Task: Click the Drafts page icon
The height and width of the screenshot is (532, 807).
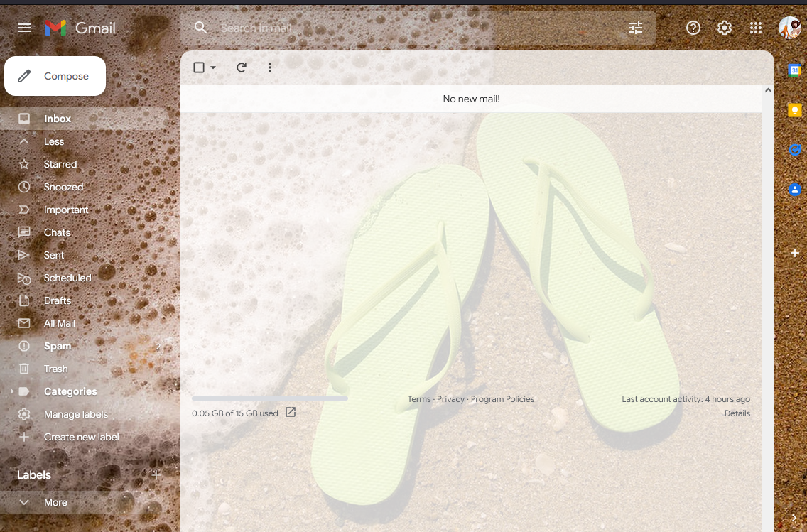Action: click(x=23, y=300)
